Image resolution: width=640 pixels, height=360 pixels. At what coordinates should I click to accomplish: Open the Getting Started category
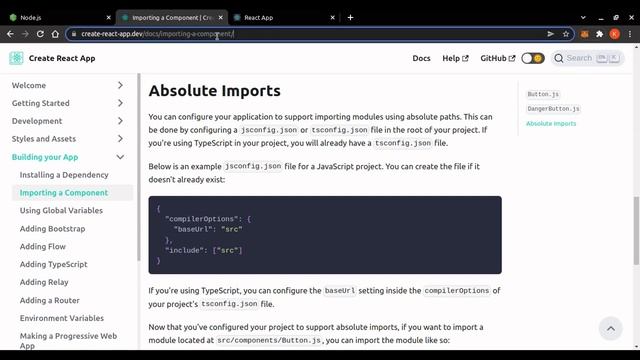40,103
